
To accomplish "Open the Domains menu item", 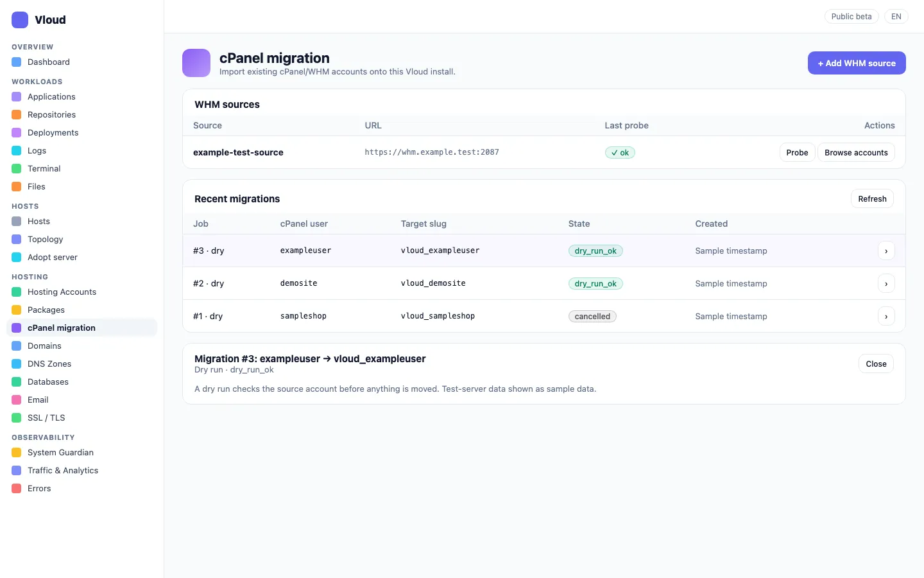I will pos(81,346).
